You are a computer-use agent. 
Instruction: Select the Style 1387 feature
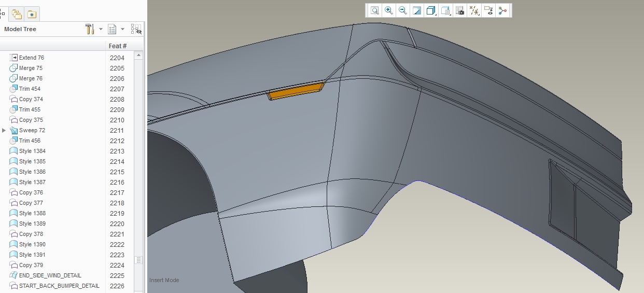click(32, 182)
